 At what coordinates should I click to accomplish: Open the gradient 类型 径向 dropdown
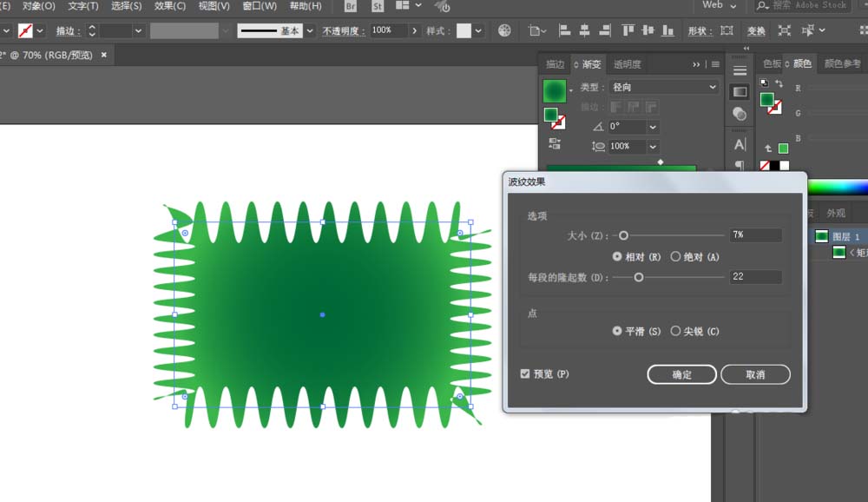664,87
